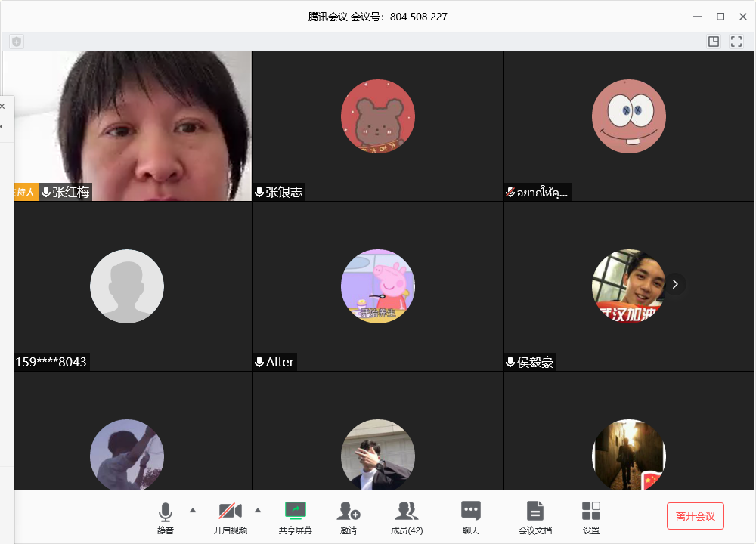756x544 pixels.
Task: Expand the audio options arrow beside 静音
Action: tap(192, 511)
